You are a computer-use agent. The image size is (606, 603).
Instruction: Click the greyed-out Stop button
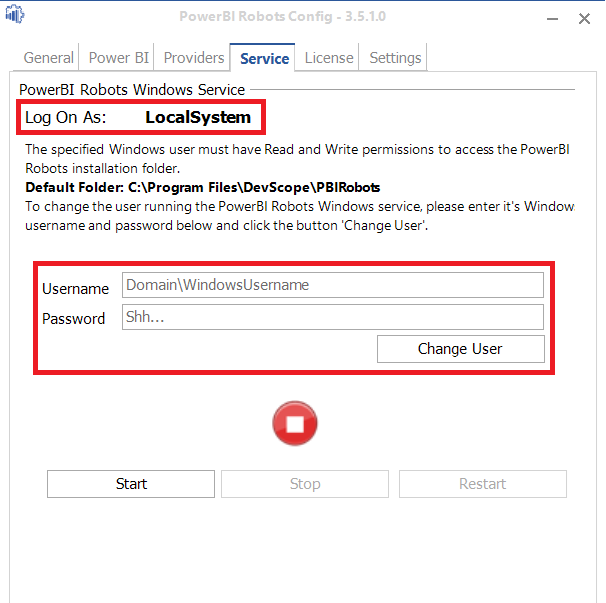click(x=305, y=484)
